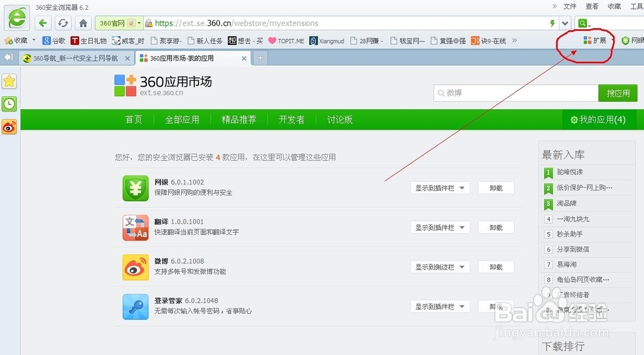Reload the page with the refresh icon
Image resolution: width=644 pixels, height=355 pixels.
pos(63,23)
